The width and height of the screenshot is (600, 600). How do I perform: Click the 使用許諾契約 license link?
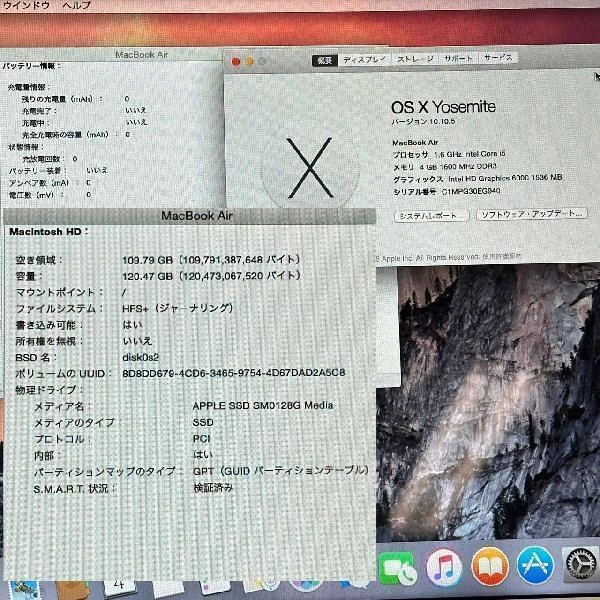pos(502,256)
